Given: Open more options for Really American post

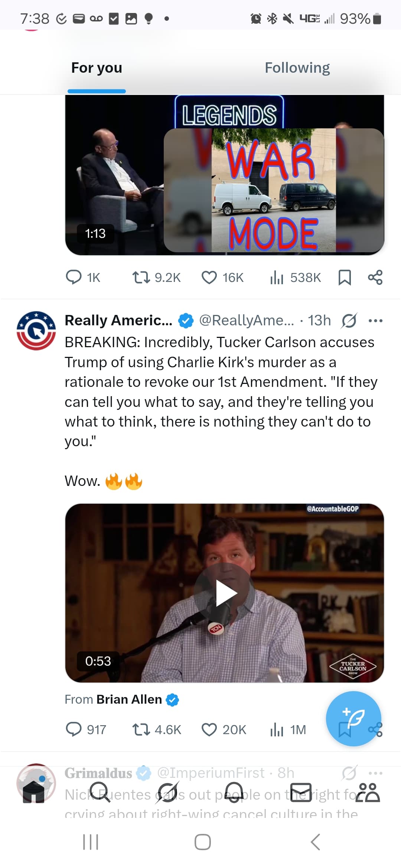Looking at the screenshot, I should [x=375, y=320].
